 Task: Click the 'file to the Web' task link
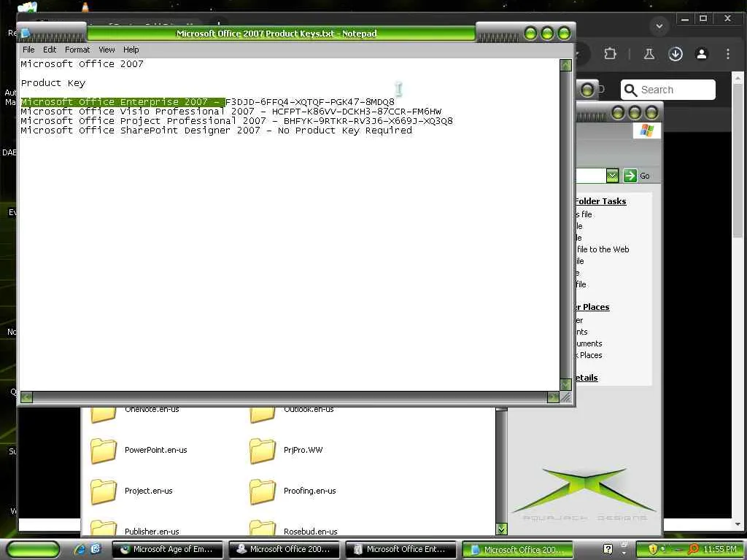603,249
